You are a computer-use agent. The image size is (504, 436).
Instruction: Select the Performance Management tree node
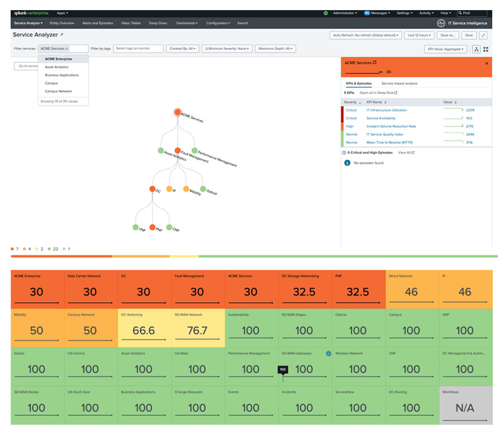194,150
